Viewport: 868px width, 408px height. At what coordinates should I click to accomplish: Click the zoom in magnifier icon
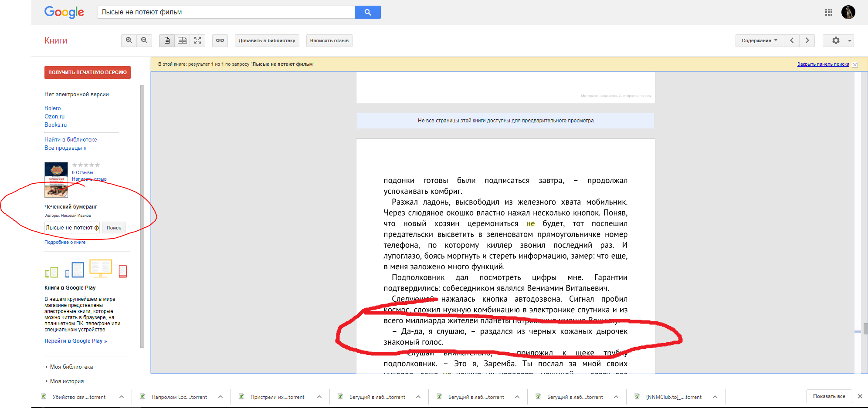pos(129,40)
